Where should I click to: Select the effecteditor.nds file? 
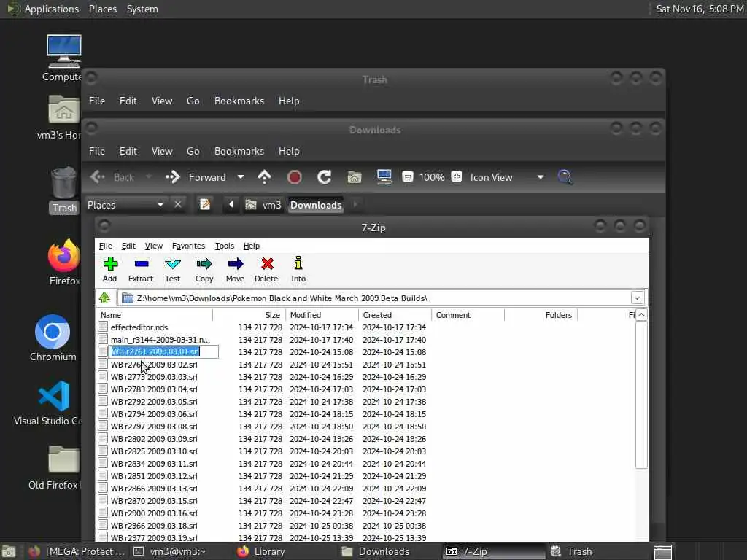(x=139, y=327)
